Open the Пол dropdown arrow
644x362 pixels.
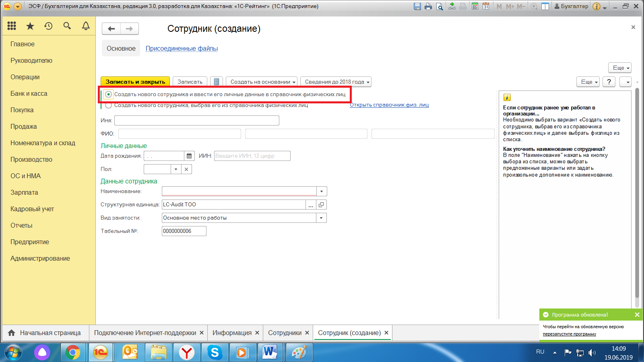click(x=176, y=169)
